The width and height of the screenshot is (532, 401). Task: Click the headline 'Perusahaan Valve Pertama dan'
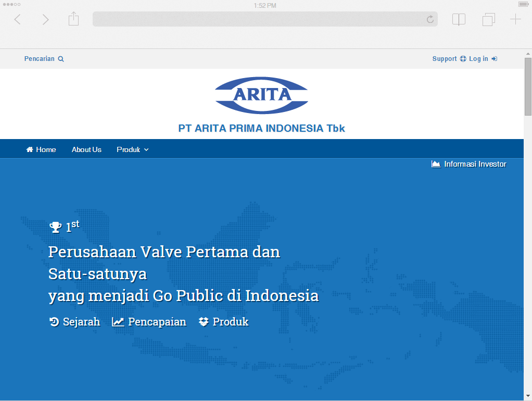click(164, 252)
